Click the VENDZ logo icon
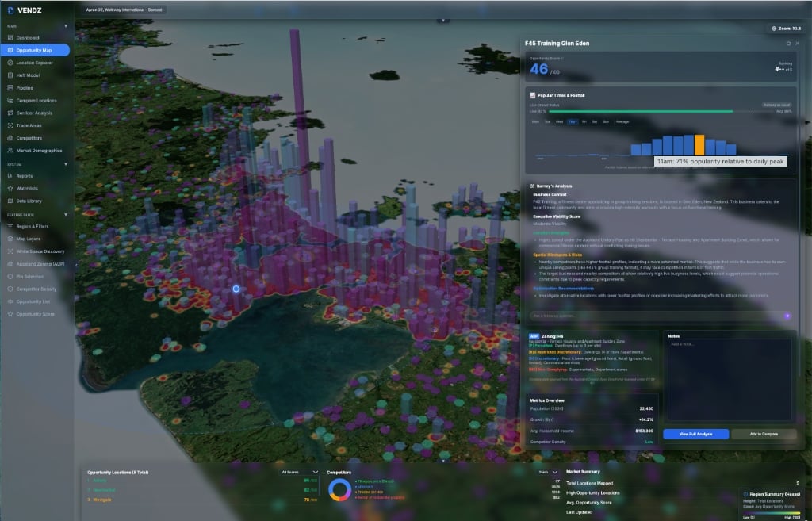812x521 pixels. pos(11,10)
